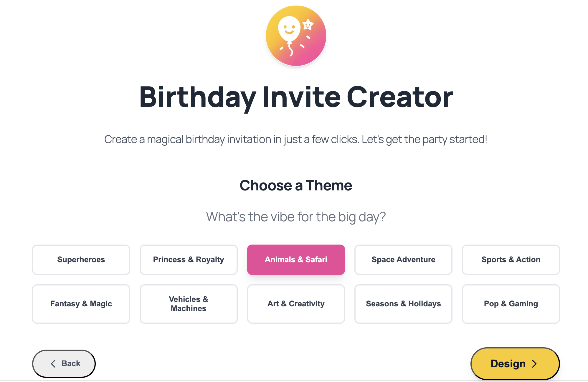Pick the Seasons & Holidays theme
588x382 pixels.
click(x=403, y=304)
